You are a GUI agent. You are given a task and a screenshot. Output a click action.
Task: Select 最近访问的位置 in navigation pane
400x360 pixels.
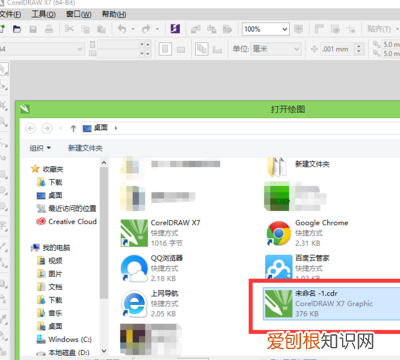pos(66,209)
